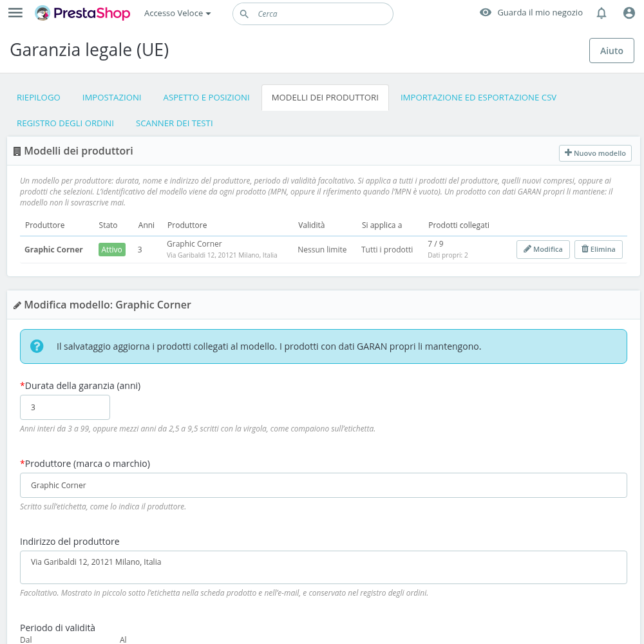Open the ASPETTO E POSIZIONI tab
The width and height of the screenshot is (644, 644).
click(206, 98)
